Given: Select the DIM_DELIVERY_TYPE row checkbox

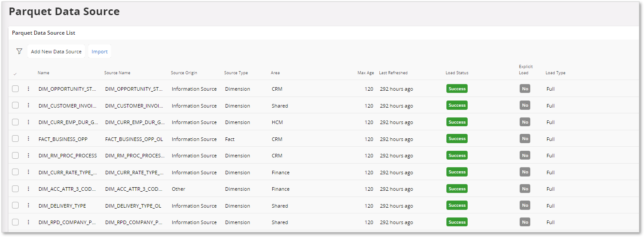Looking at the screenshot, I should tap(16, 205).
